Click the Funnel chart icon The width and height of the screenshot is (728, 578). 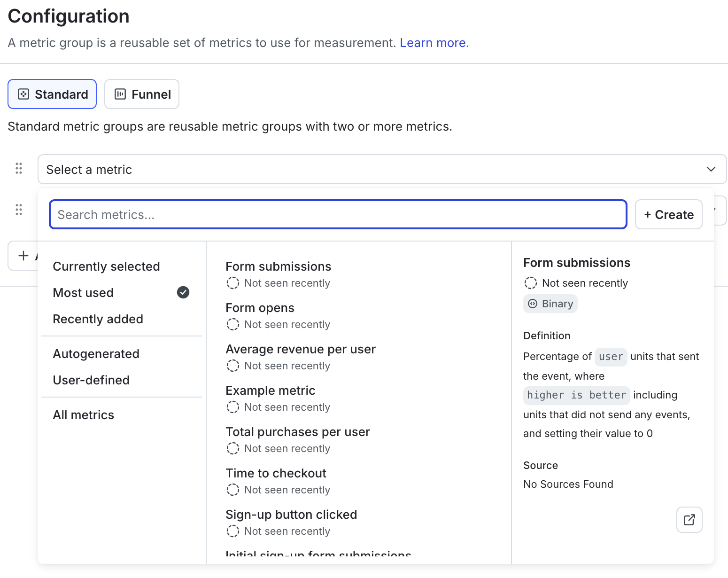tap(121, 94)
